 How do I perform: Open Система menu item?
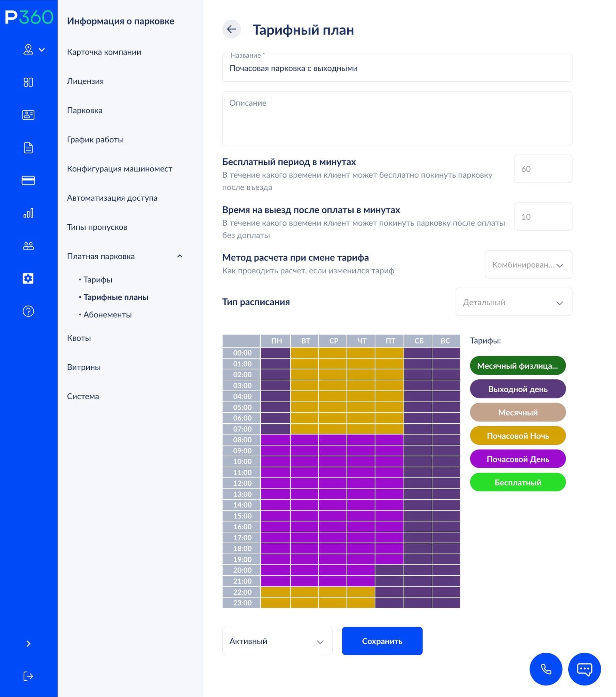pos(83,397)
